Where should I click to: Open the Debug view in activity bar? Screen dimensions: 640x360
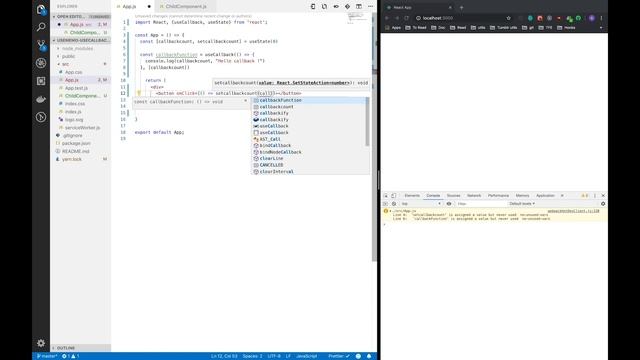[x=41, y=63]
